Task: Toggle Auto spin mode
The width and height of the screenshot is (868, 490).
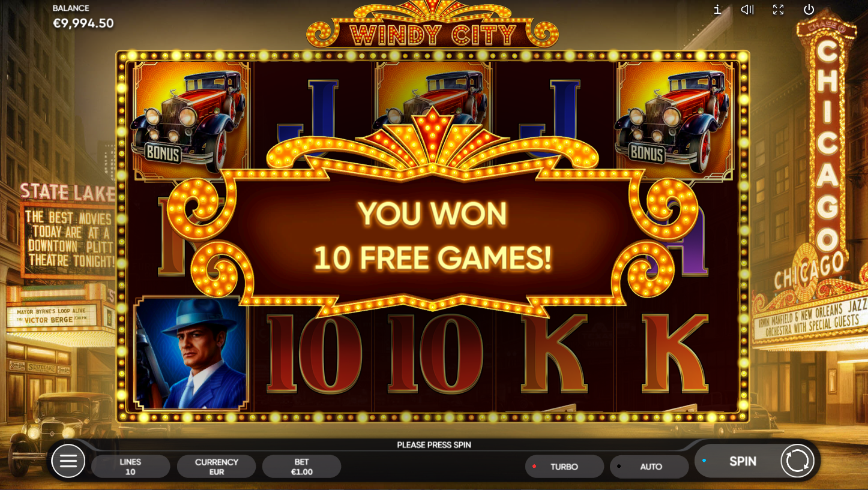Action: (x=649, y=467)
